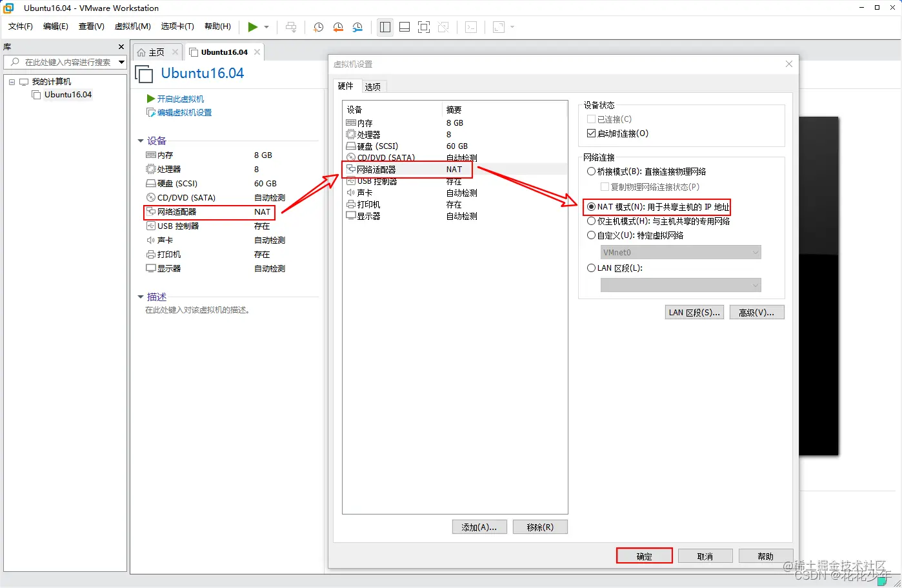902x588 pixels.
Task: Select 显示器 row in settings hardware list
Action: click(455, 216)
